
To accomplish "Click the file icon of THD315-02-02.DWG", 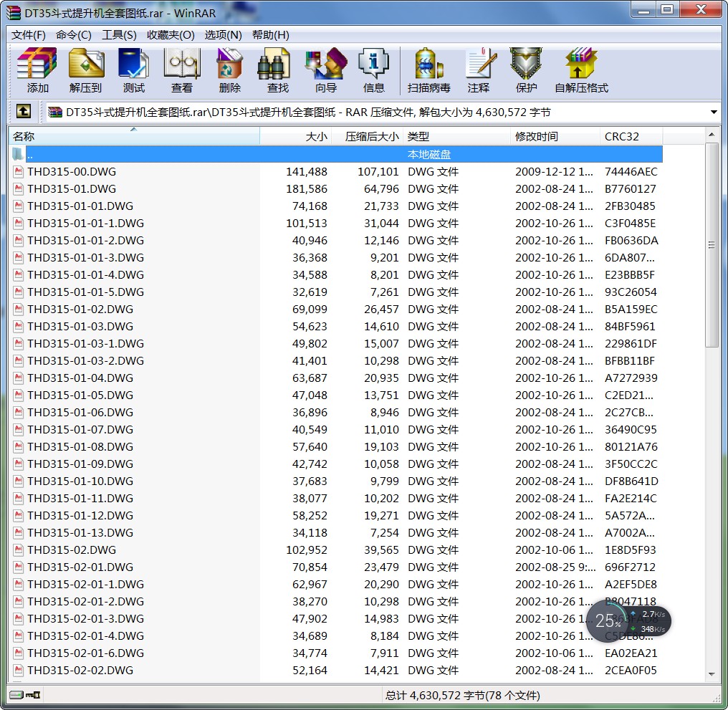I will 19,670.
